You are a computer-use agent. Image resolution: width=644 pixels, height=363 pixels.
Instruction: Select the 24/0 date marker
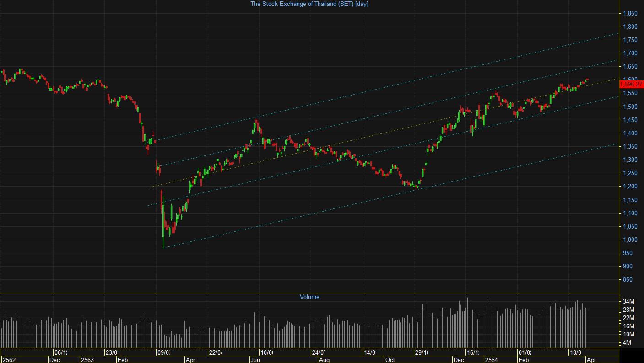click(x=318, y=352)
